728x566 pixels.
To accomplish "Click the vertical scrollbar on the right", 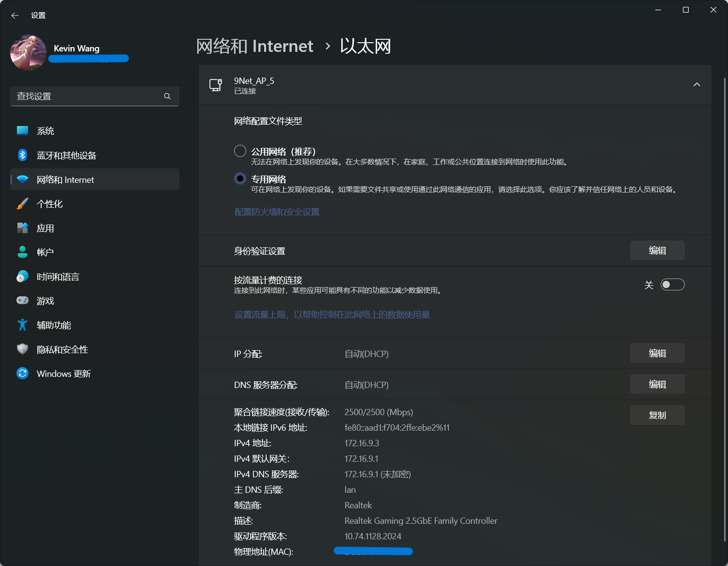I will point(725,309).
